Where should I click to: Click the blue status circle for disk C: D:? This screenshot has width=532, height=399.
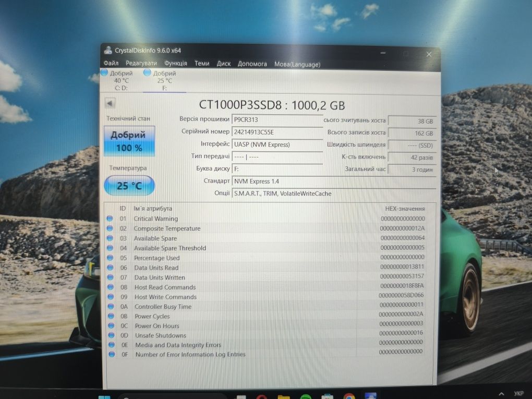coord(104,72)
